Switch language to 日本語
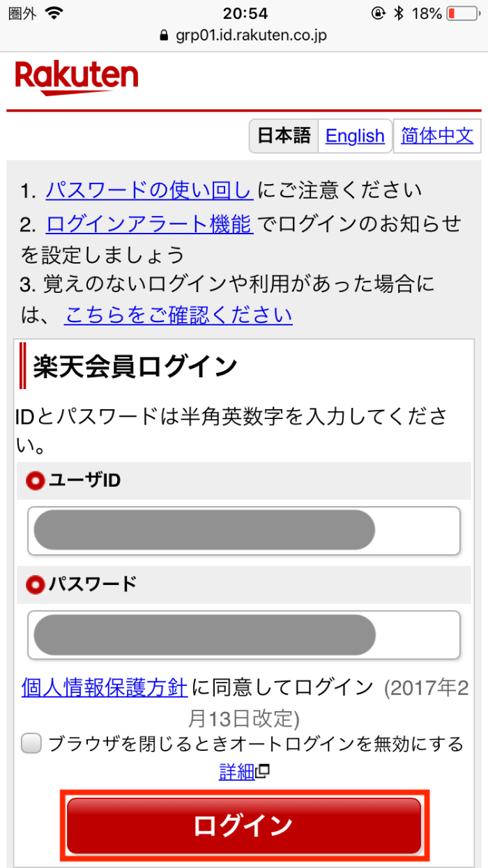This screenshot has width=488, height=868. pyautogui.click(x=284, y=135)
